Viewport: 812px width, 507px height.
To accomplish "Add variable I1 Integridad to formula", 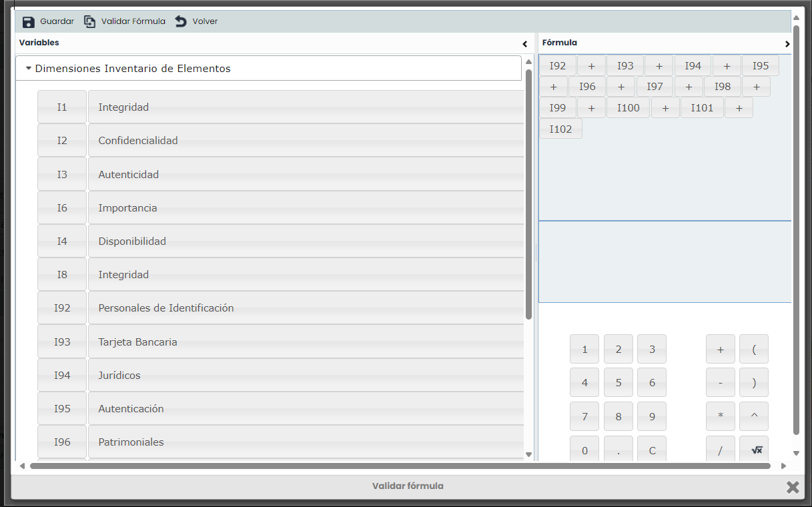I will [x=62, y=107].
